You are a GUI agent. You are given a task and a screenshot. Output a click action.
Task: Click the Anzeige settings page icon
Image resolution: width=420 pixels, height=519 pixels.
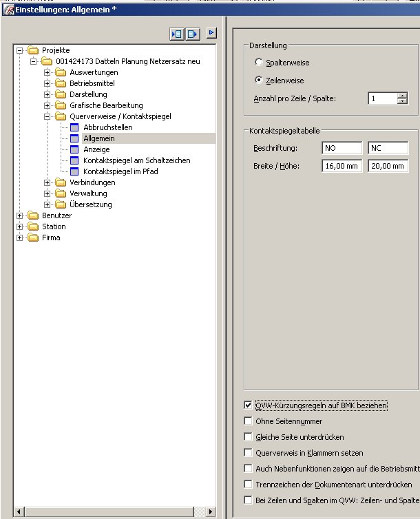point(74,149)
